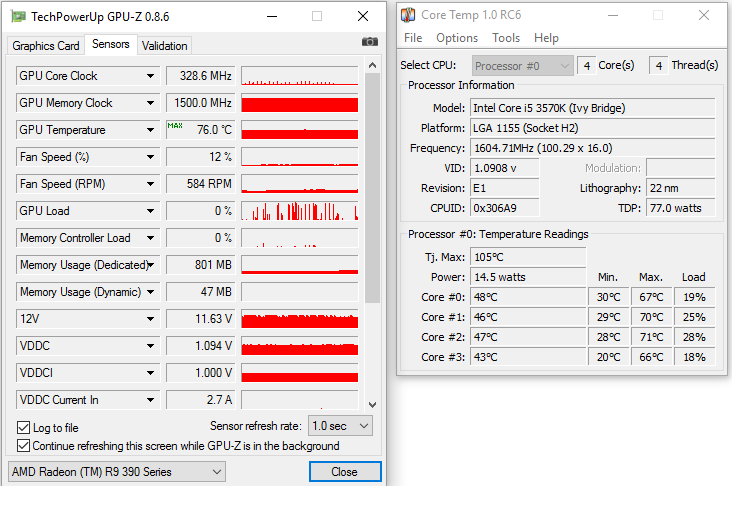Click Core #1 max temperature 70°C
741x508 pixels.
(652, 317)
